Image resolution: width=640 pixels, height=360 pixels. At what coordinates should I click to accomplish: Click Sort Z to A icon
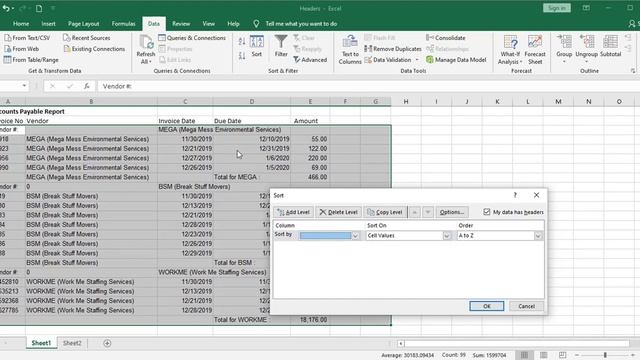coord(242,56)
